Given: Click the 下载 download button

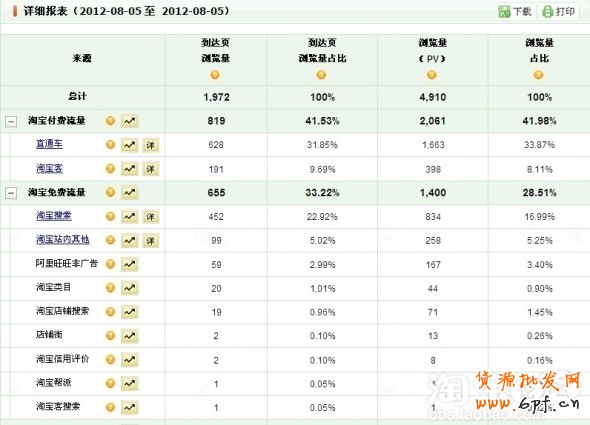Looking at the screenshot, I should (515, 11).
